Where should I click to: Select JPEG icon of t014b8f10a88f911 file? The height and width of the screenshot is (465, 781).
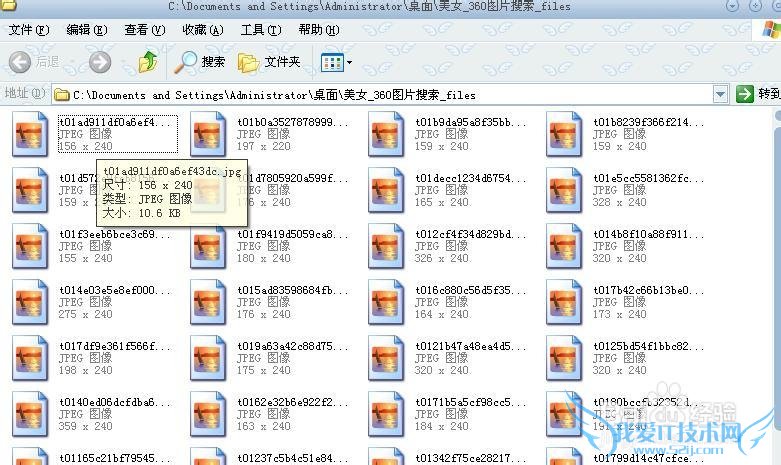[564, 246]
